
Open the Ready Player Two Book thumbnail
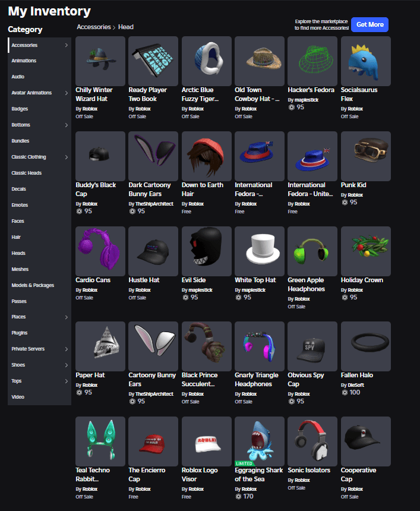coord(153,61)
